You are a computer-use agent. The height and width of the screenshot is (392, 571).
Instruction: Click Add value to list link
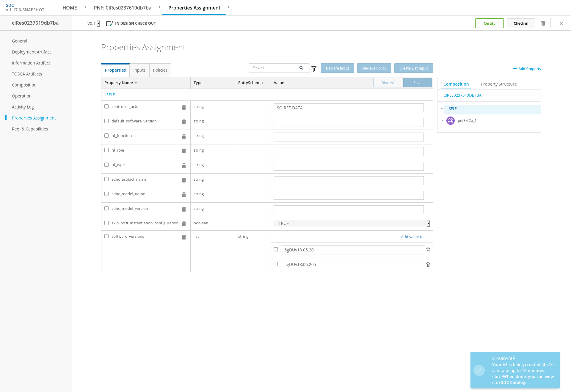coord(415,237)
